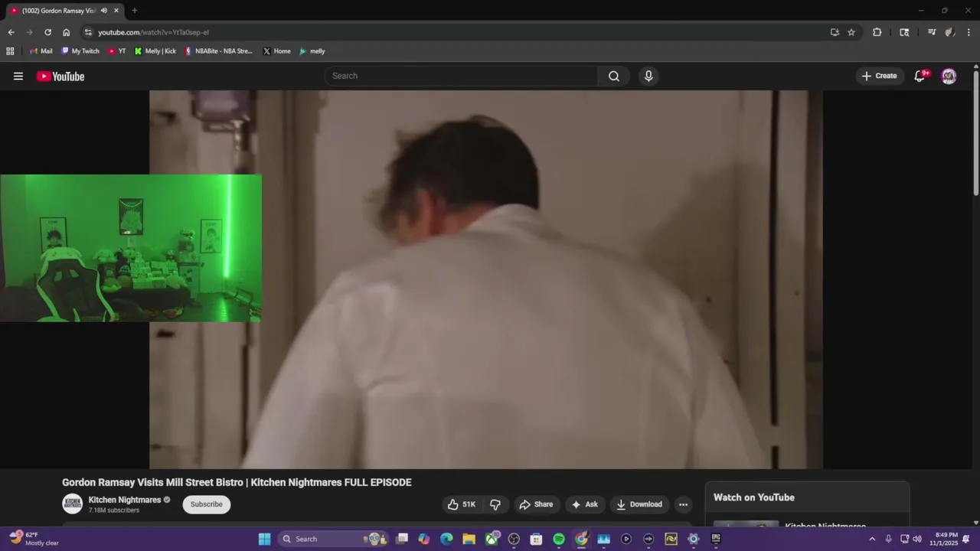The height and width of the screenshot is (551, 980).
Task: Click the Ask button
Action: coord(584,504)
